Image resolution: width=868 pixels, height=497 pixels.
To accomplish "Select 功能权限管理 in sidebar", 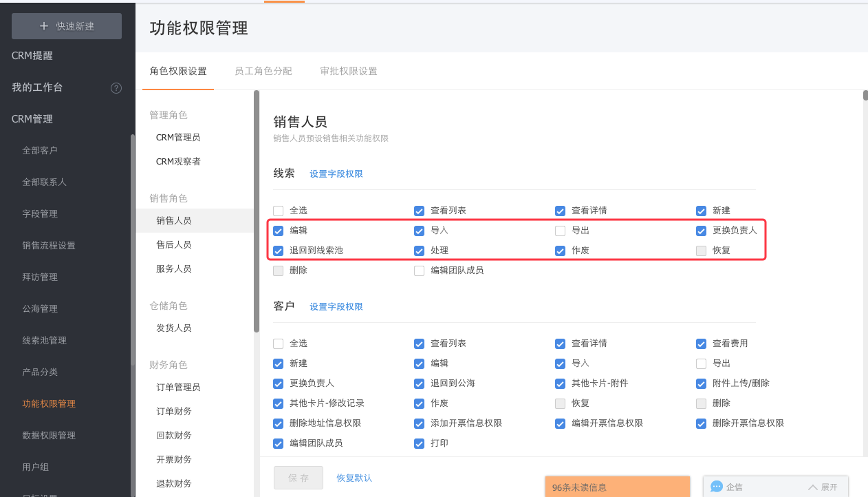I will point(49,404).
